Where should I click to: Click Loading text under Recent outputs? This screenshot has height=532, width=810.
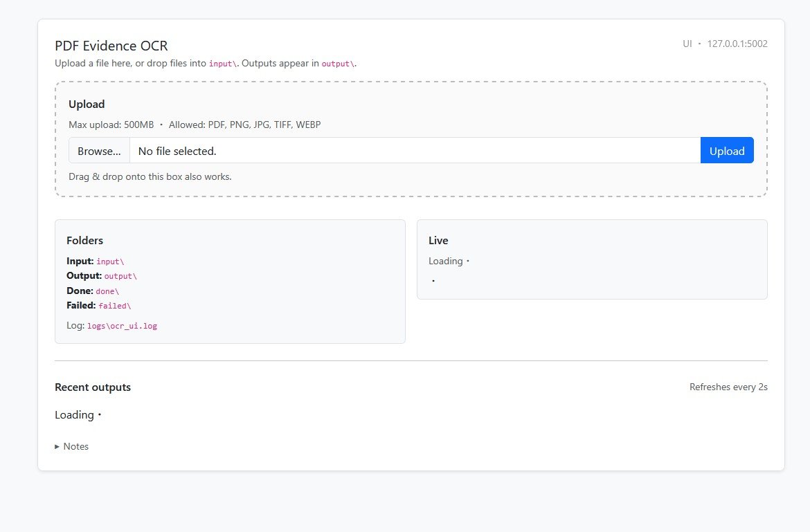[x=75, y=415]
